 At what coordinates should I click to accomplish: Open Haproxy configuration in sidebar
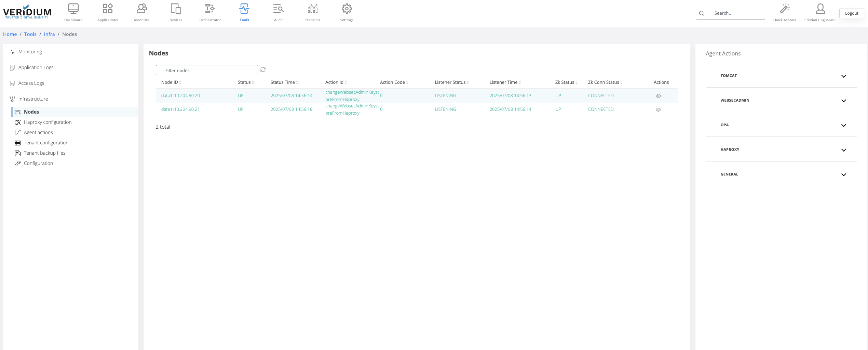coord(48,122)
